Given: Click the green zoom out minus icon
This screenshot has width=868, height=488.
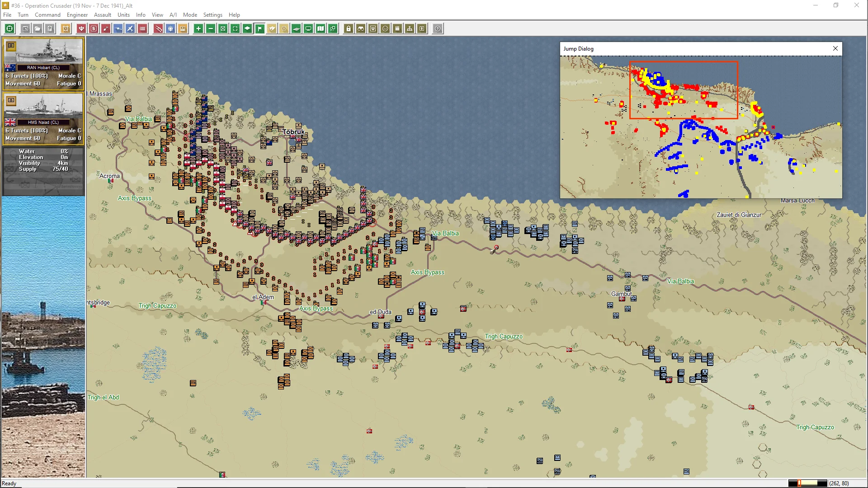Looking at the screenshot, I should pos(211,29).
